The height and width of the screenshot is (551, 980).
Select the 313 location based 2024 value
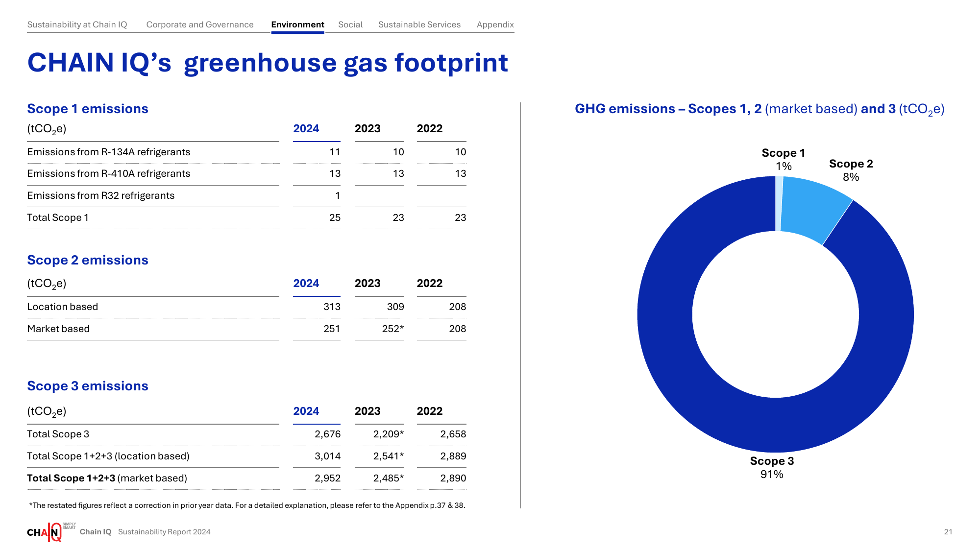tap(332, 307)
